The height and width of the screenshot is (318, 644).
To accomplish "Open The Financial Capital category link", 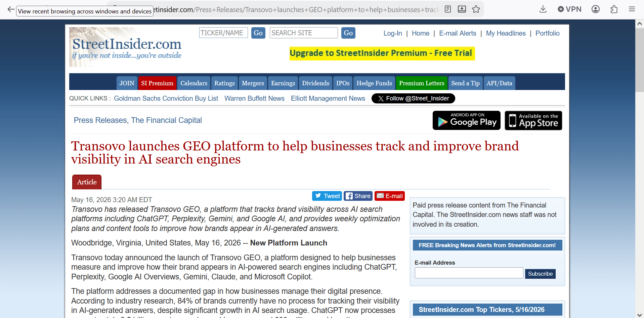I will [x=166, y=120].
